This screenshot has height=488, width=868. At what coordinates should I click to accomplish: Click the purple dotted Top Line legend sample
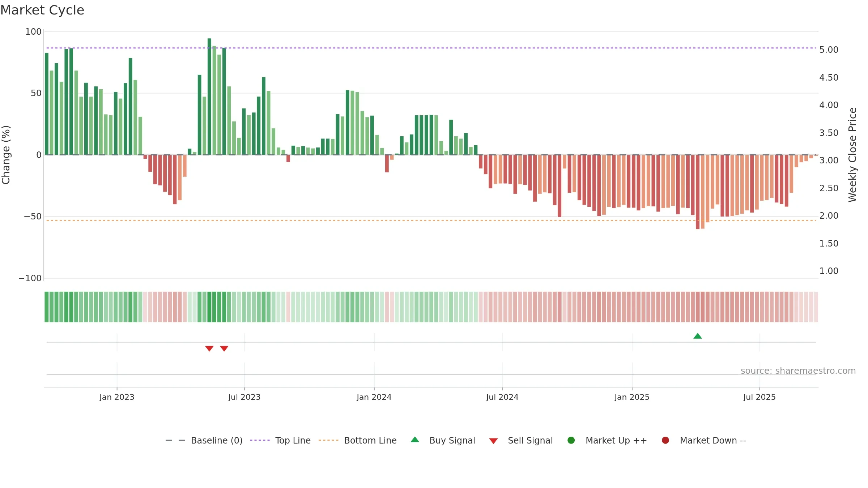(x=260, y=440)
